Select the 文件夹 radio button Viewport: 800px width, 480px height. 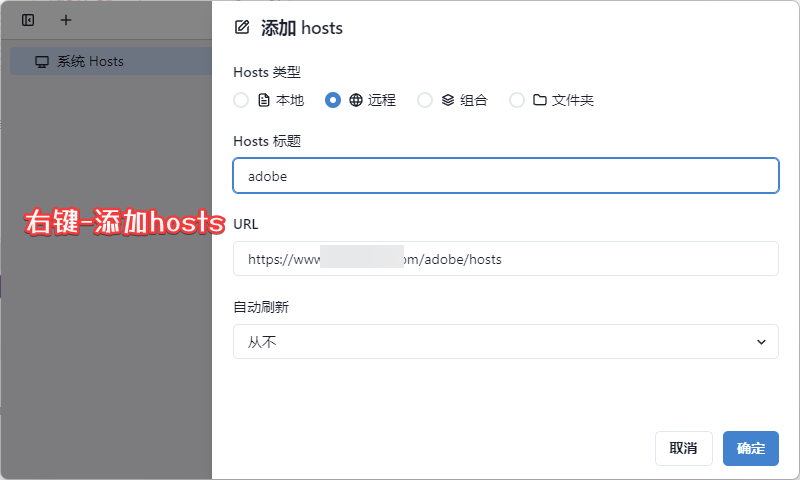coord(516,100)
